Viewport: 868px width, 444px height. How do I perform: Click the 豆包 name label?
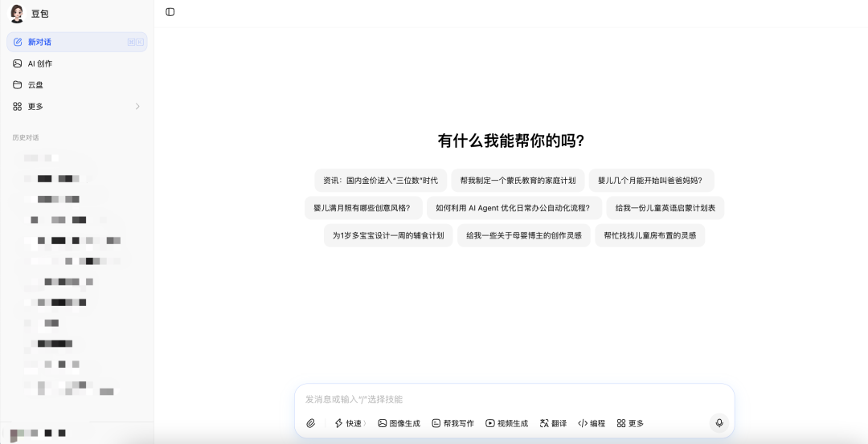40,14
